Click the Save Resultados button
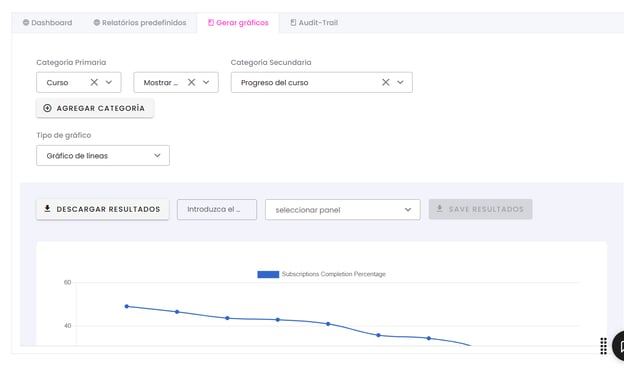624x368 pixels. click(480, 209)
